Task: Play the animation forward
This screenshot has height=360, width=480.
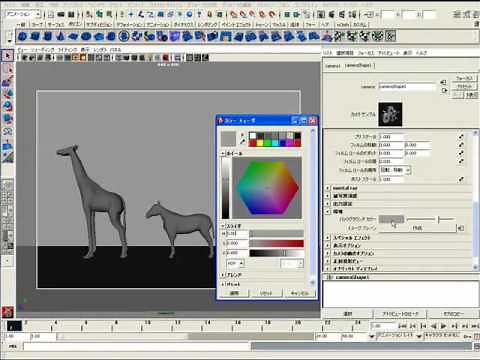Action: 443,326
